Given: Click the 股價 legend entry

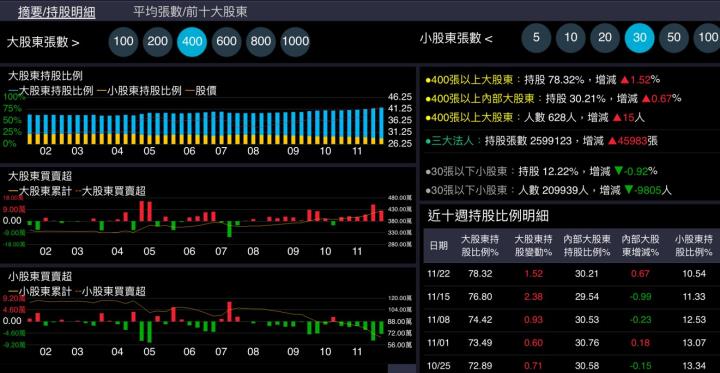Looking at the screenshot, I should [201, 91].
